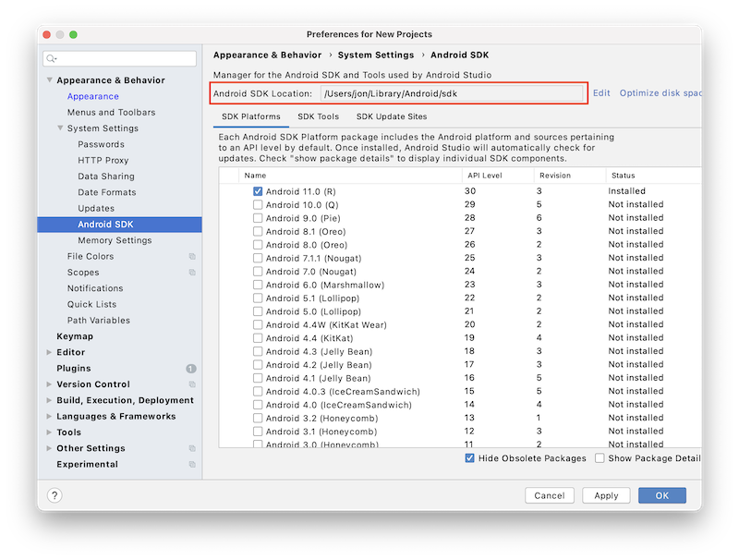Expand the Build, Execution, Deployment arrow
The image size is (739, 560).
pyautogui.click(x=49, y=400)
